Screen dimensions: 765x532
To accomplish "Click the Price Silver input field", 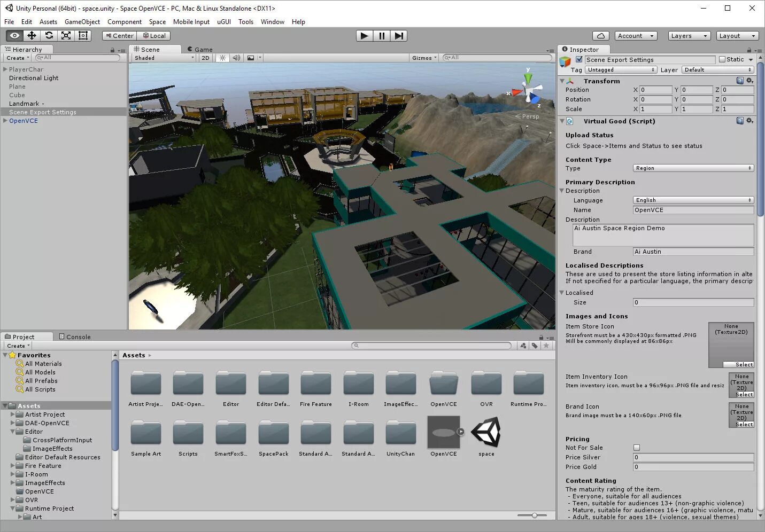I will (x=693, y=457).
